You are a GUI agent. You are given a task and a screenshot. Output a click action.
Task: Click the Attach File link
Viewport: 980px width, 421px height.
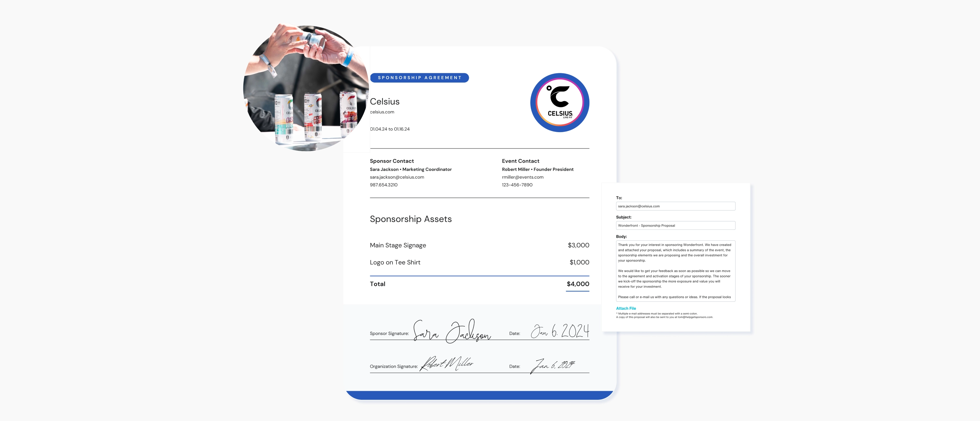pos(626,308)
